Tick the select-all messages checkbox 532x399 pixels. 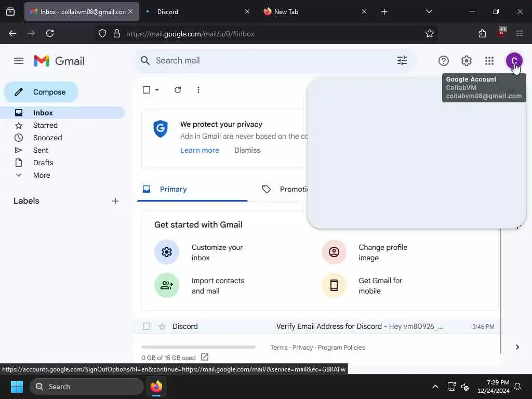point(146,90)
